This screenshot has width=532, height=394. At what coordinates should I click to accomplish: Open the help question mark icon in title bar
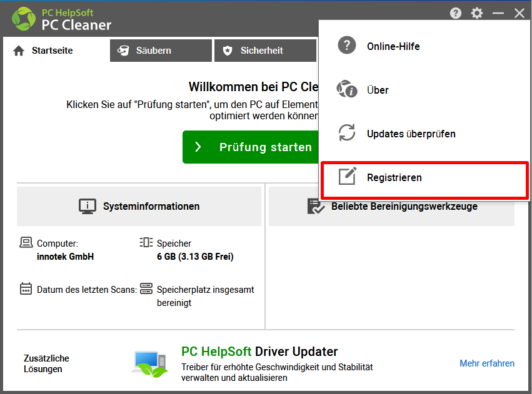[456, 13]
